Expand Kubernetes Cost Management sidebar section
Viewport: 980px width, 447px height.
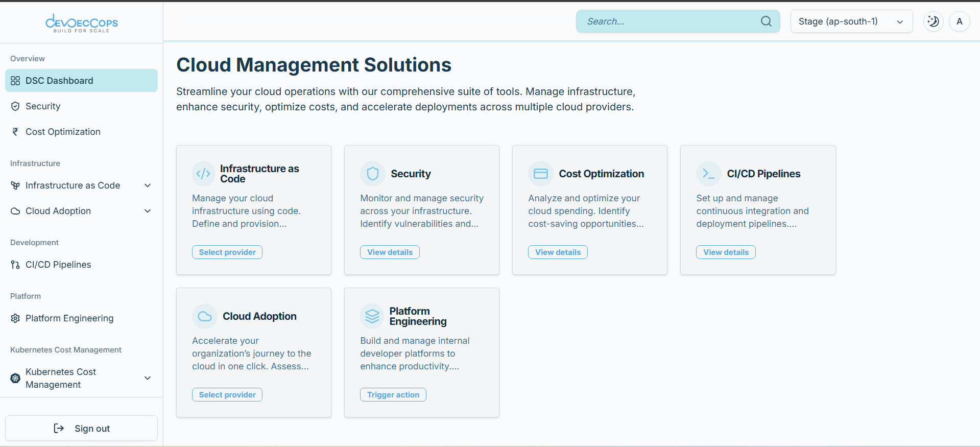[148, 378]
